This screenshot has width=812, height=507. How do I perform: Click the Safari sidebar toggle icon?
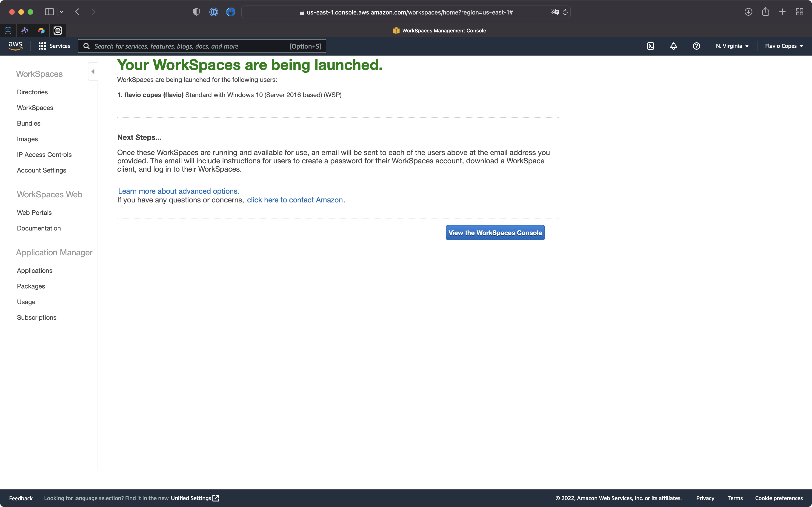pyautogui.click(x=49, y=12)
